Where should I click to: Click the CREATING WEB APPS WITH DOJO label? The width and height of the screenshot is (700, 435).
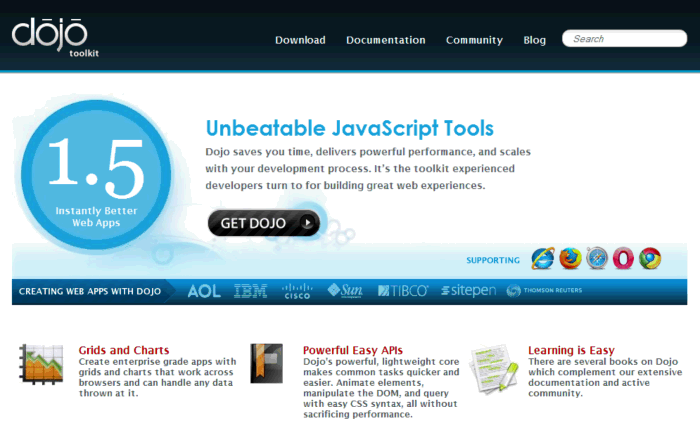90,292
